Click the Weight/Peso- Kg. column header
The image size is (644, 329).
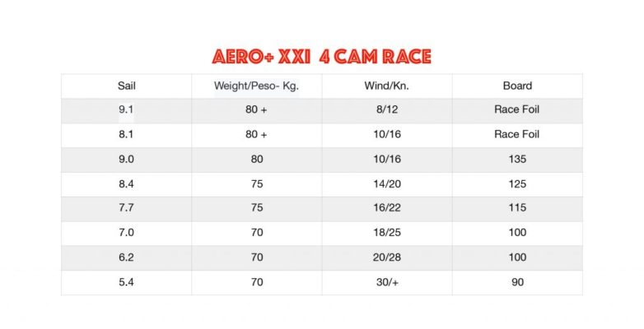256,86
